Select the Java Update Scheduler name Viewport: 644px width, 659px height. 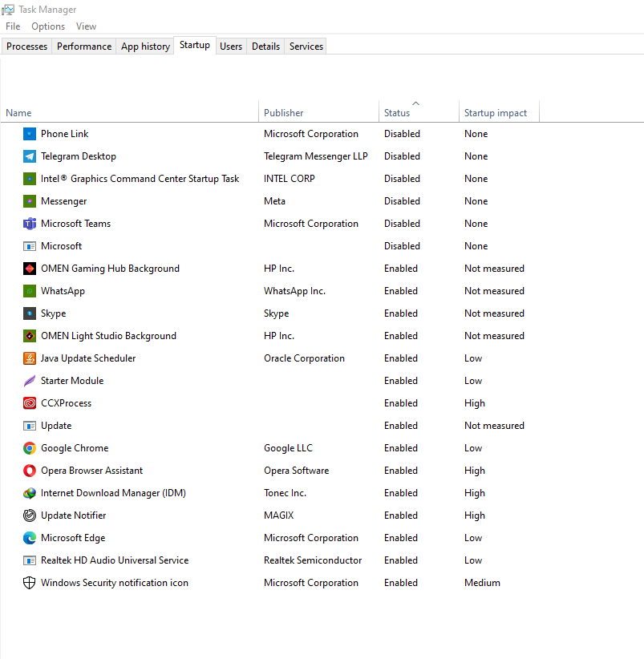pyautogui.click(x=88, y=358)
